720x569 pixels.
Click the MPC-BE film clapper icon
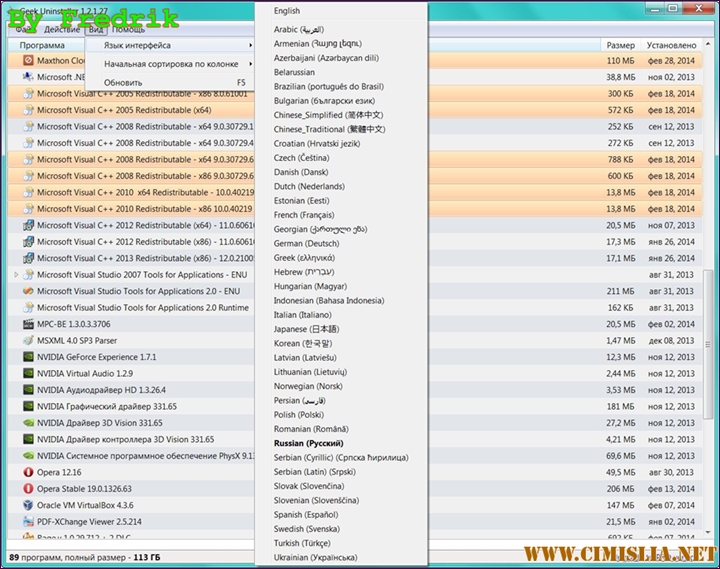click(27, 324)
